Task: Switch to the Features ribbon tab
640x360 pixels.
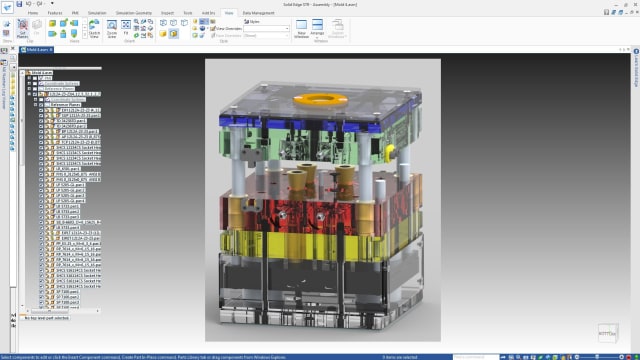Action: [55, 13]
